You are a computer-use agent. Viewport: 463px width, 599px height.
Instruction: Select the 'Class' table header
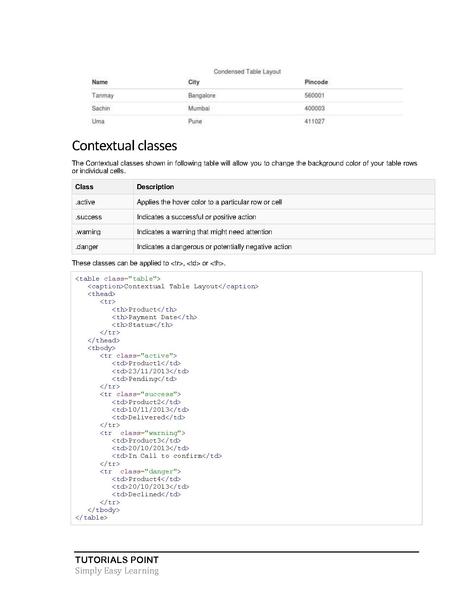click(x=84, y=187)
